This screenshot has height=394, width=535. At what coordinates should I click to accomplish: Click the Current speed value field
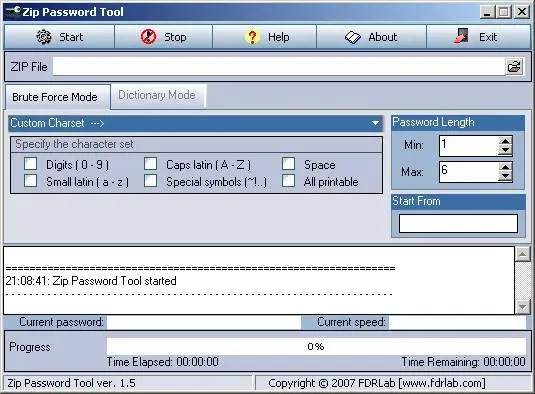click(457, 322)
